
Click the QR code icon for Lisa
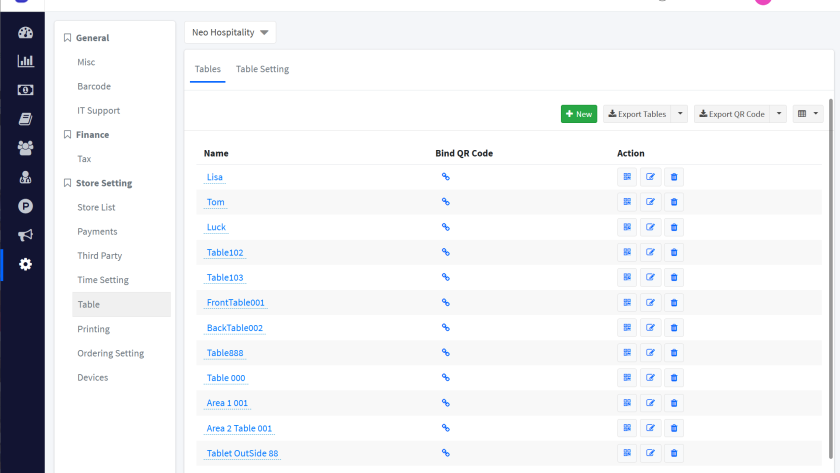pyautogui.click(x=627, y=177)
